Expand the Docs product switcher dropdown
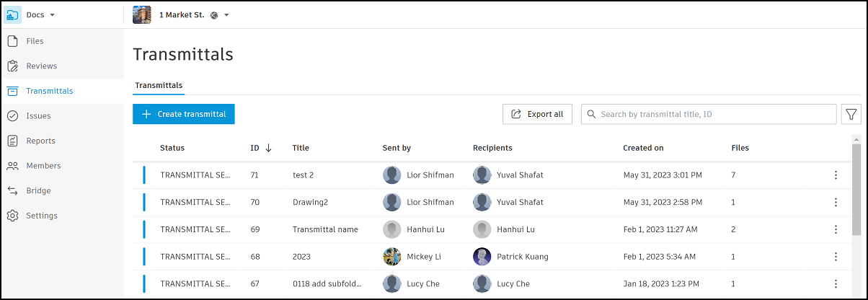 click(52, 15)
